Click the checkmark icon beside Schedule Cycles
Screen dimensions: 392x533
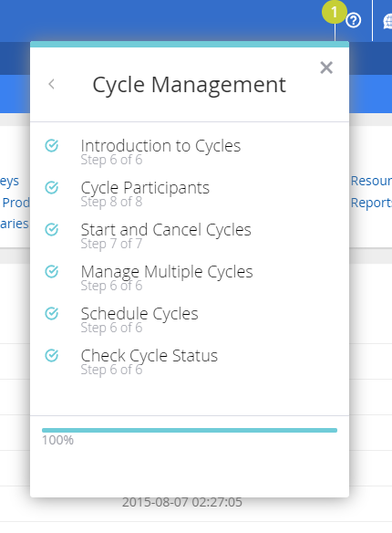[x=52, y=313]
